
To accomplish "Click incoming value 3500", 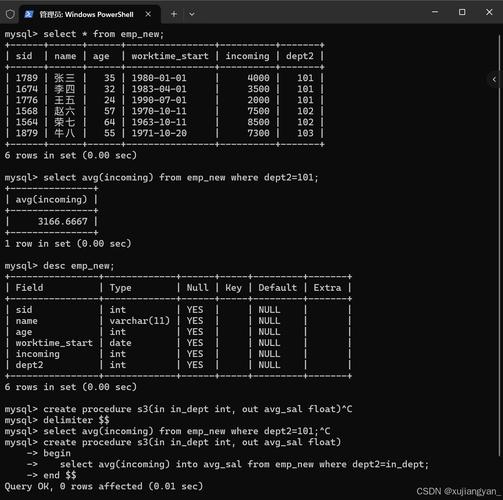I will pos(258,89).
